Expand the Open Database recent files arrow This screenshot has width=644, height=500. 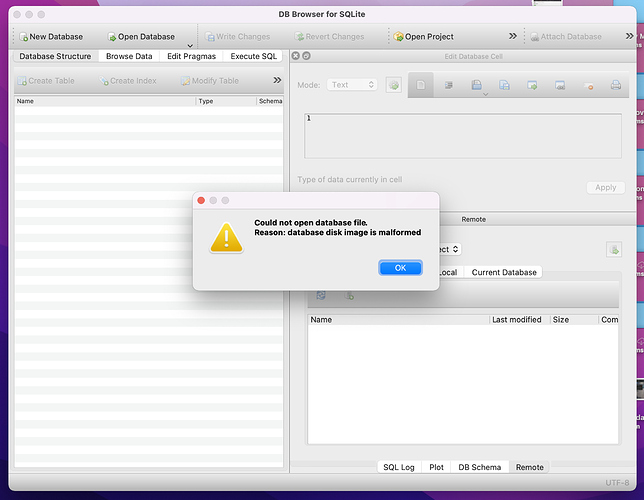tap(190, 45)
